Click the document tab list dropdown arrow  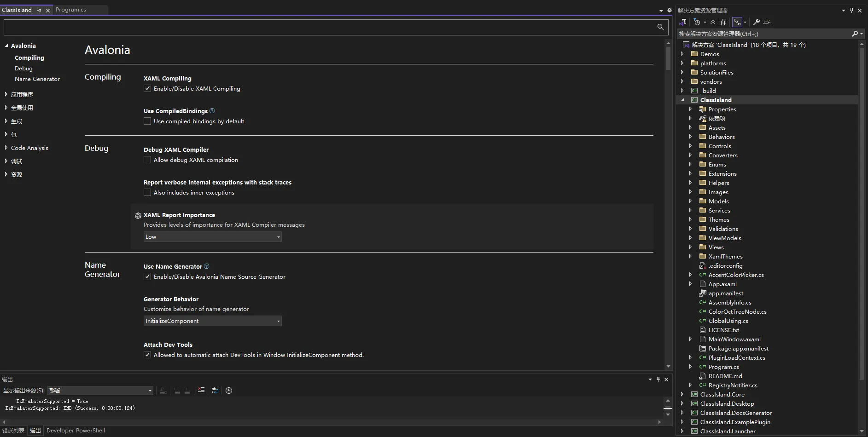(x=661, y=10)
